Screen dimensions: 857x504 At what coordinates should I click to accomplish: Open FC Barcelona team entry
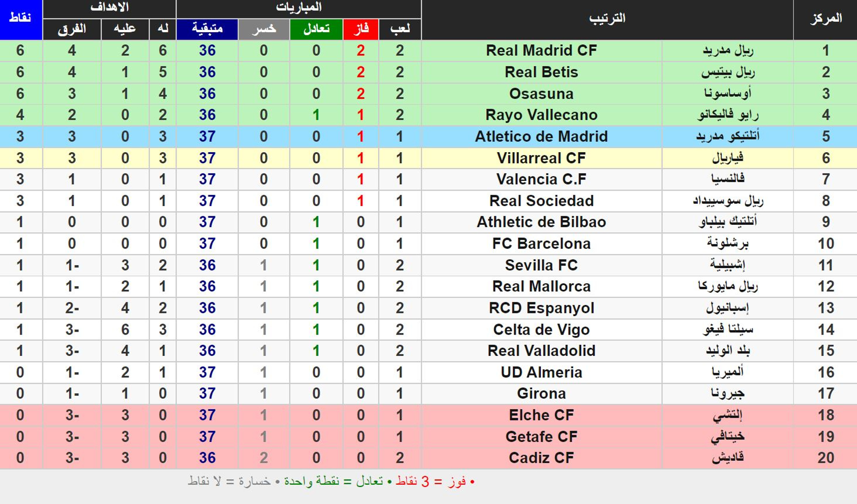point(541,243)
